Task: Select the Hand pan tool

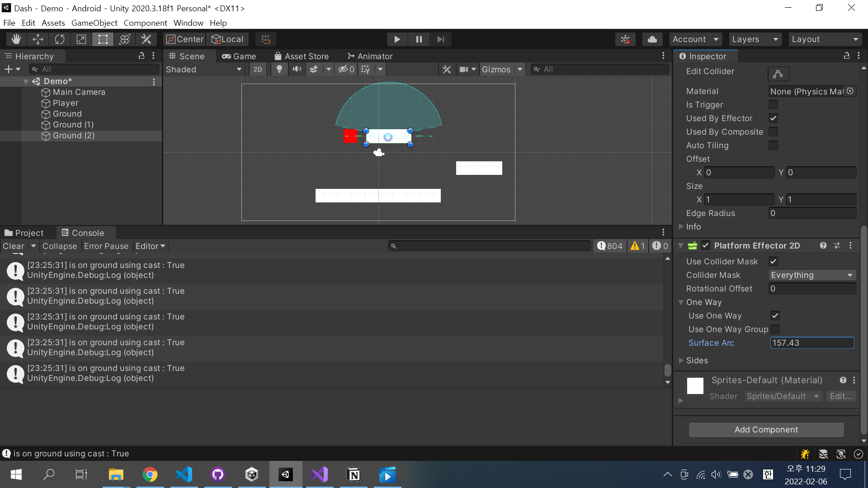Action: 15,39
